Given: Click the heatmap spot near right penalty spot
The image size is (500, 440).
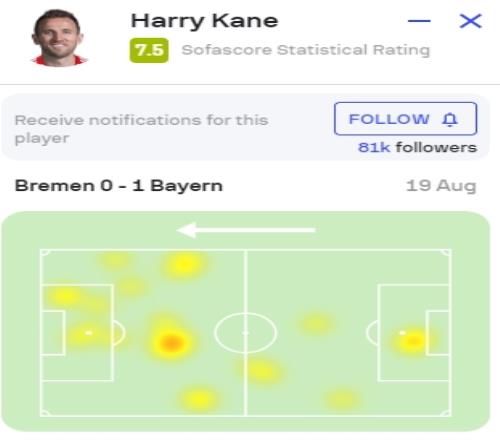Looking at the screenshot, I should click(x=413, y=340).
